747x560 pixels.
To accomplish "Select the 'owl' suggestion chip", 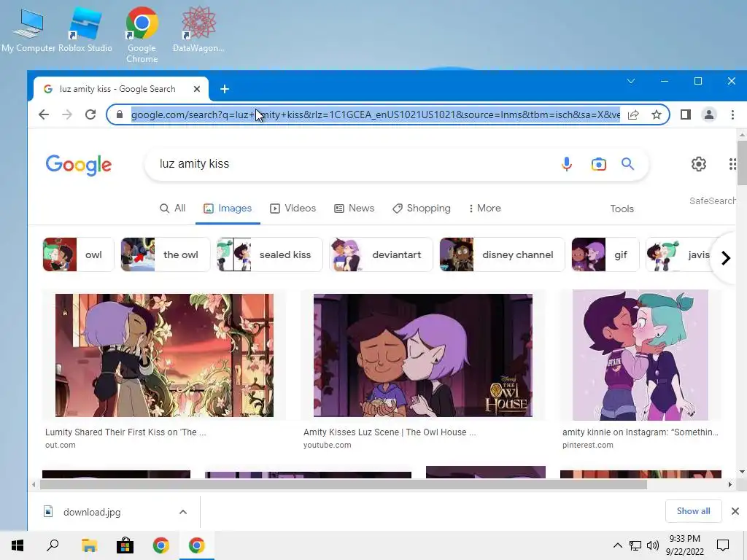I will pyautogui.click(x=79, y=254).
